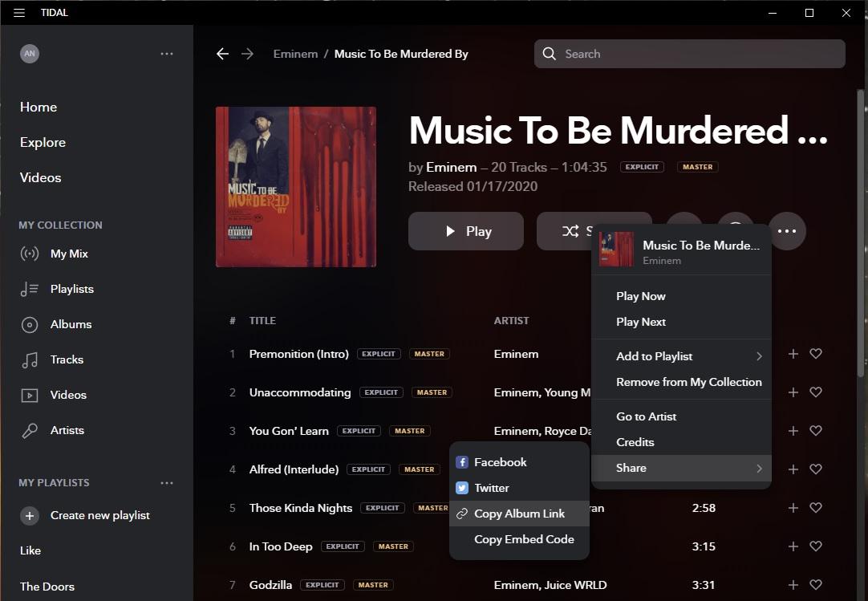Open the hamburger menu in title bar
Screen dimensions: 868x601
[19, 13]
